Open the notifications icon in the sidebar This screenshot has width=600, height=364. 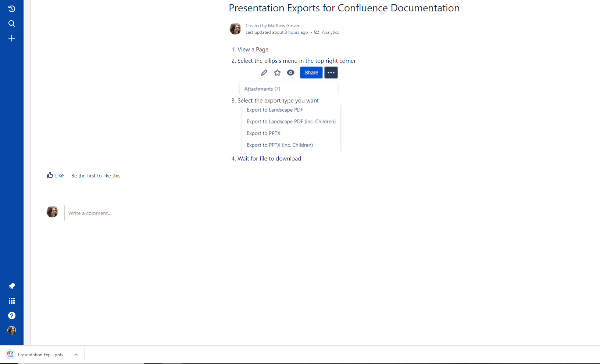pos(12,286)
